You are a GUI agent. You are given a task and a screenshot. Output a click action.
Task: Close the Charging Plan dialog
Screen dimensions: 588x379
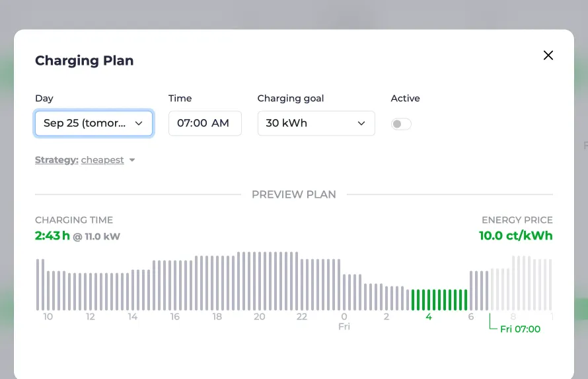548,55
